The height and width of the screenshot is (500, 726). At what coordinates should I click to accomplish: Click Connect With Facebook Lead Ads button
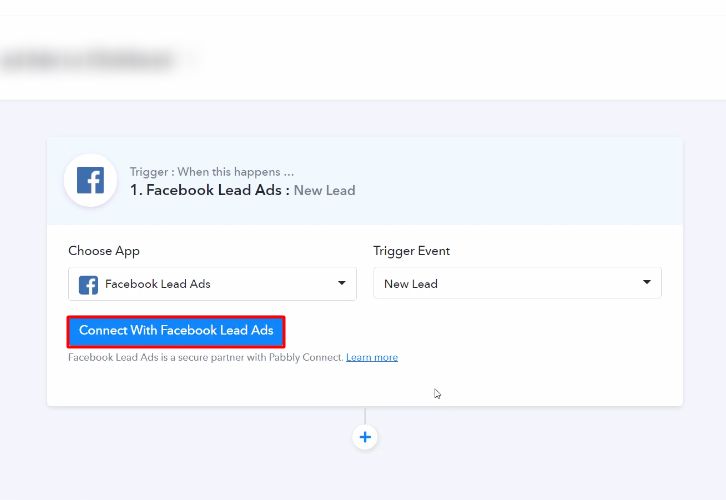(176, 331)
